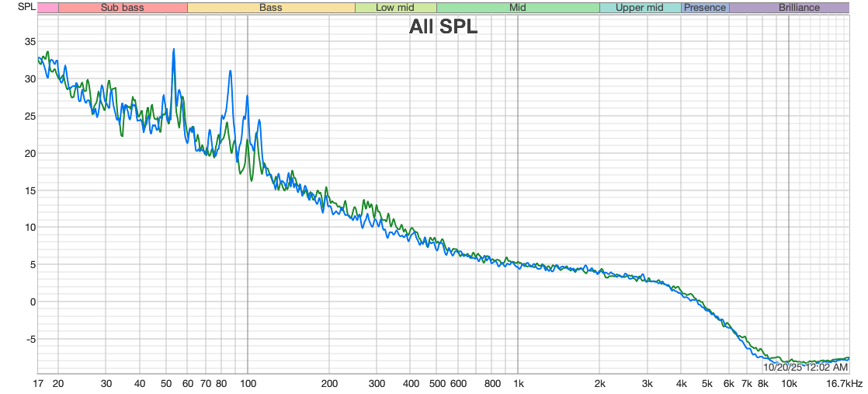Image resolution: width=868 pixels, height=394 pixels.
Task: Click the 10/20/25 12:02 AM timestamp
Action: (805, 366)
